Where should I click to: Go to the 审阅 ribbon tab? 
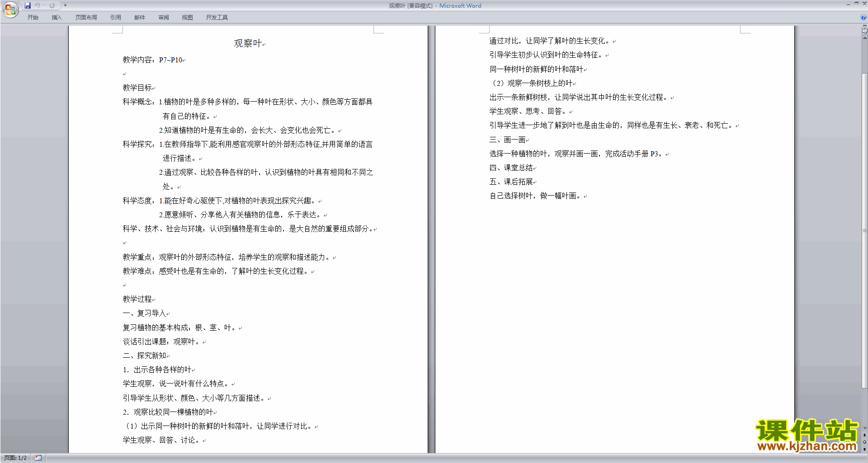164,17
